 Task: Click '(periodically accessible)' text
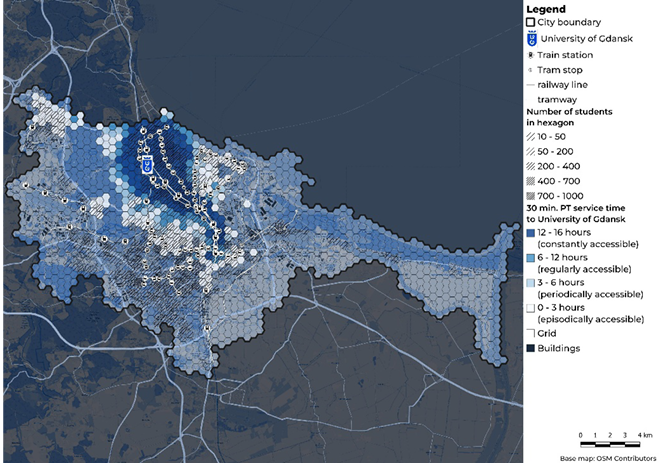pos(591,294)
